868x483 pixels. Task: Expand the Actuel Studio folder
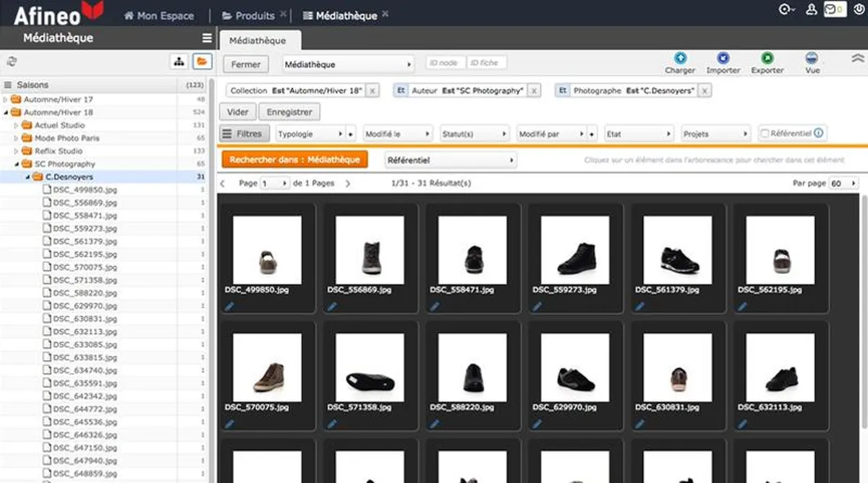[x=17, y=125]
